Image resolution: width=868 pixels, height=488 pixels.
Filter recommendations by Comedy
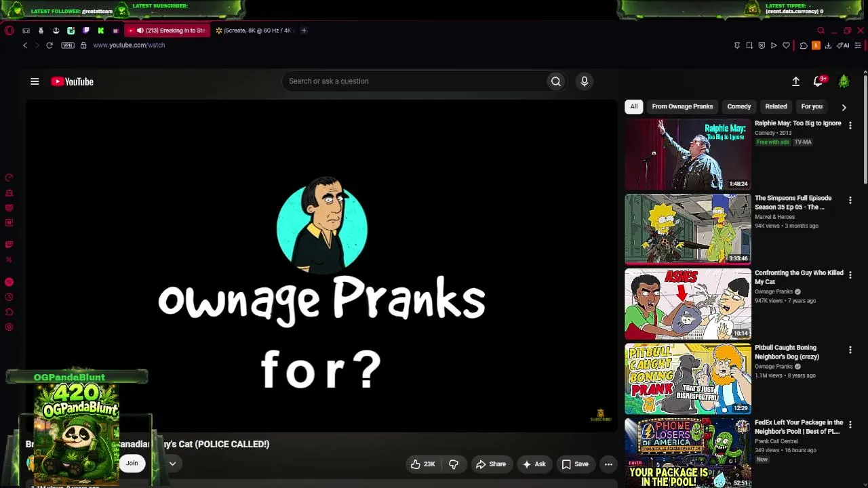click(x=739, y=106)
